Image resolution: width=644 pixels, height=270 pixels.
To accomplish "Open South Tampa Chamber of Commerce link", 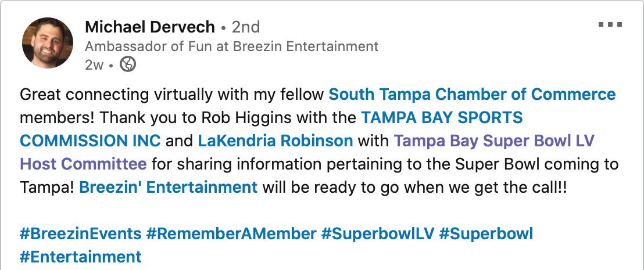I will coord(473,95).
